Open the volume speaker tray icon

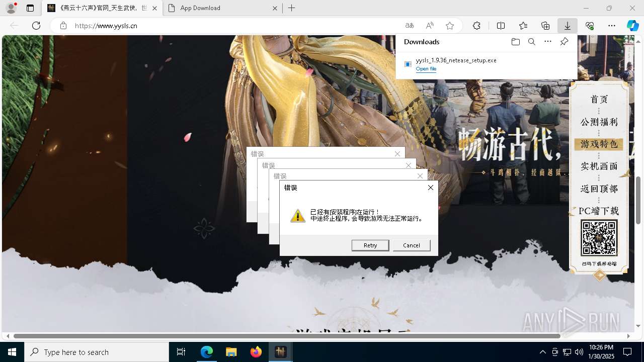tap(579, 352)
